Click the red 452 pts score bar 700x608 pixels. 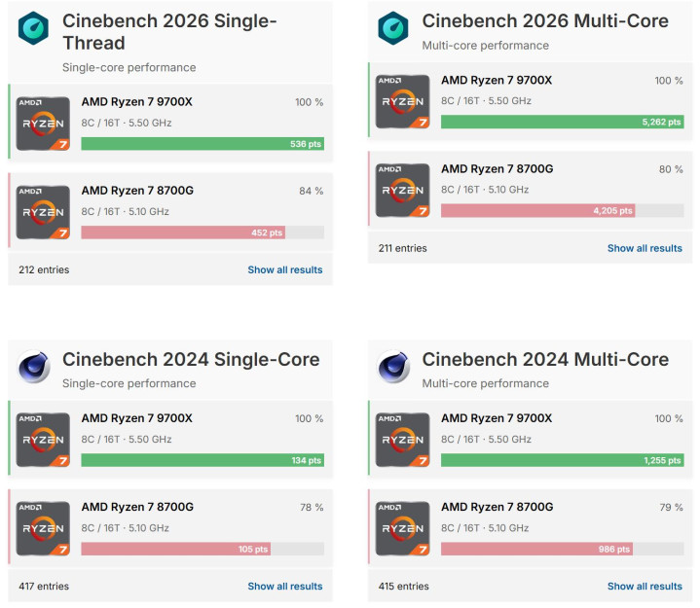pyautogui.click(x=183, y=232)
